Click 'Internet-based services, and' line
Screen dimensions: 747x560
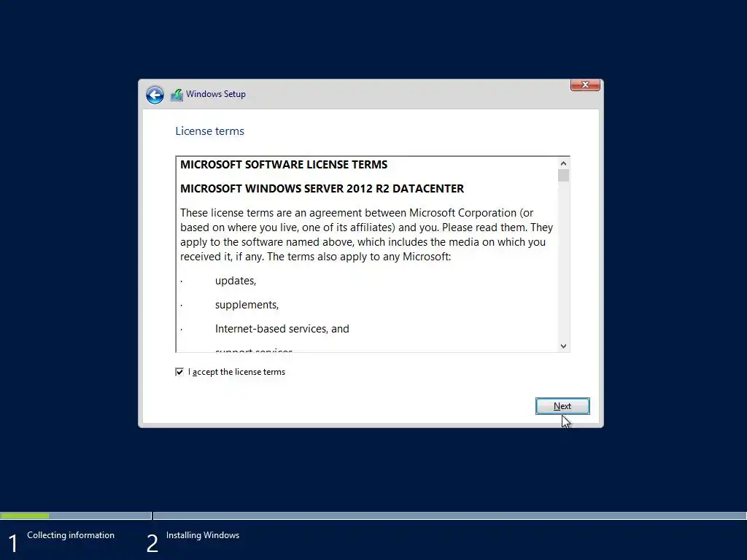click(282, 329)
